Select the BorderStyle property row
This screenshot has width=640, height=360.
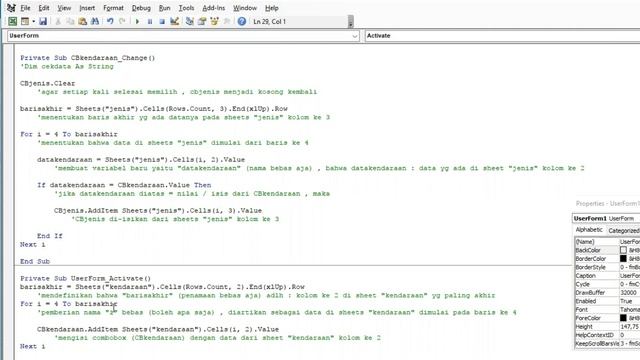click(607, 267)
